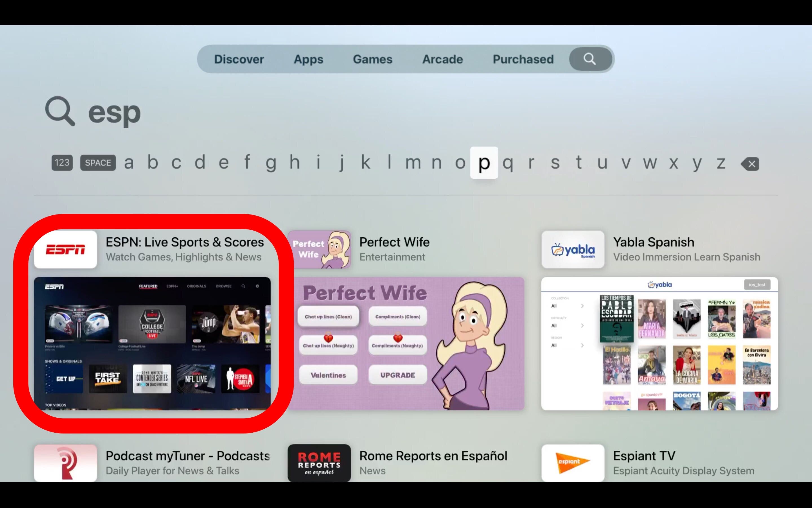Image resolution: width=812 pixels, height=508 pixels.
Task: Open ESPN: Live Sports & Scores title
Action: 185,242
